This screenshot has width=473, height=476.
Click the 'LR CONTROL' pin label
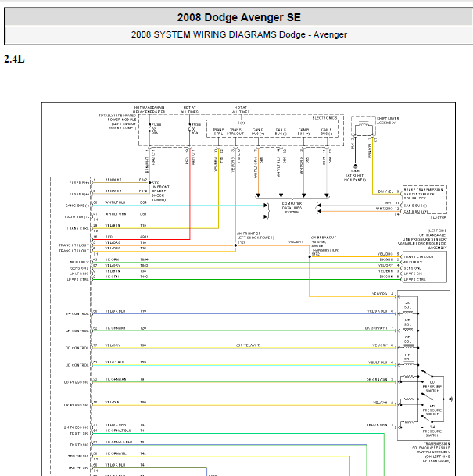click(x=77, y=331)
